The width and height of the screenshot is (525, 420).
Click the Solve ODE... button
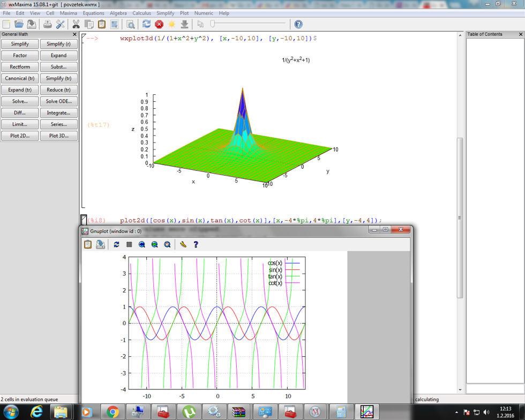coord(58,101)
